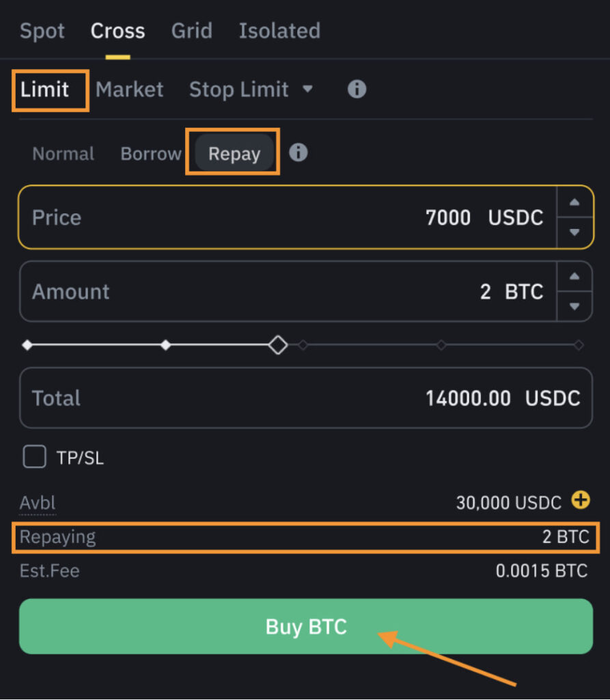Image resolution: width=610 pixels, height=700 pixels.
Task: Switch to the Isolated tab
Action: click(x=279, y=30)
